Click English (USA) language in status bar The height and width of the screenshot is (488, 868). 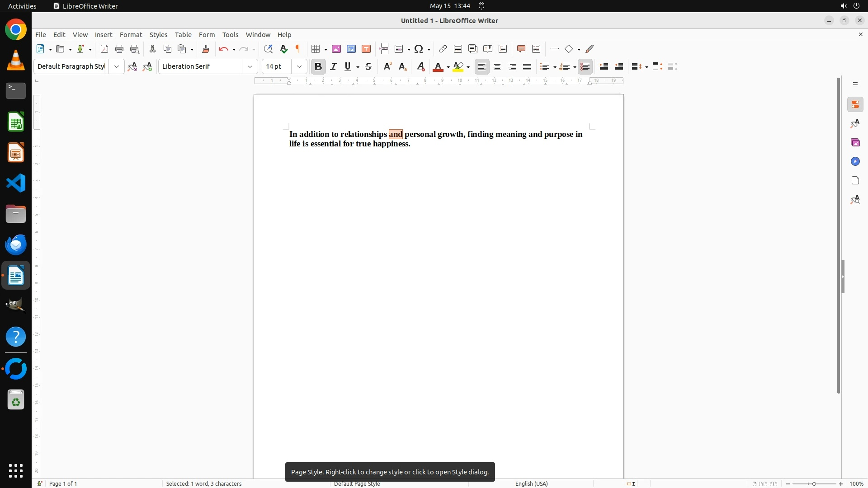pos(531,483)
